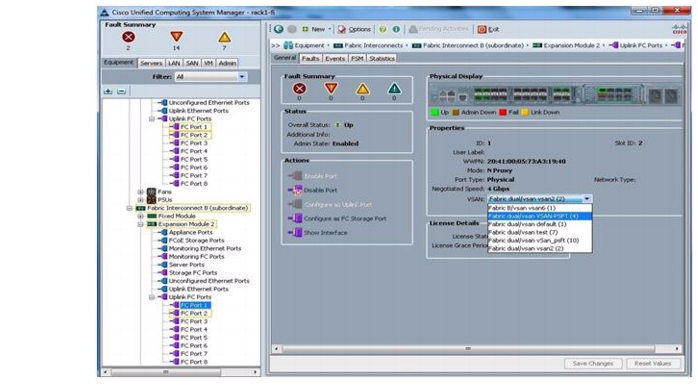
Task: Select the Equipment tab
Action: [119, 63]
